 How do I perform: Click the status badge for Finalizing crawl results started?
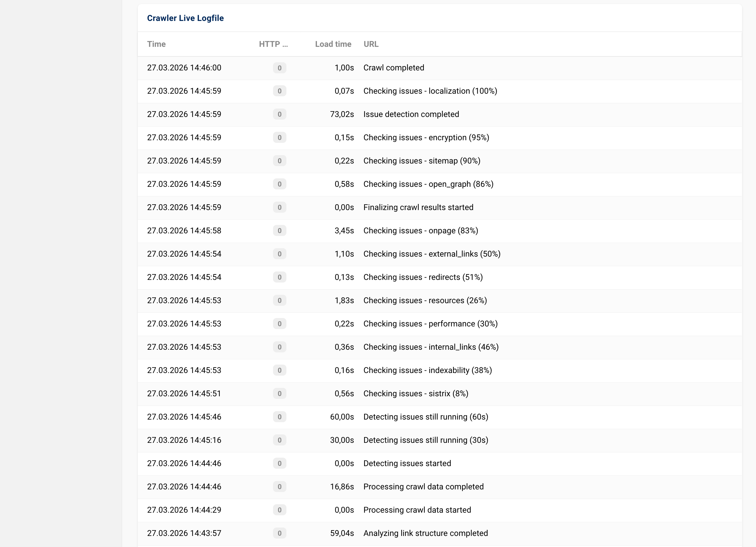coord(279,207)
